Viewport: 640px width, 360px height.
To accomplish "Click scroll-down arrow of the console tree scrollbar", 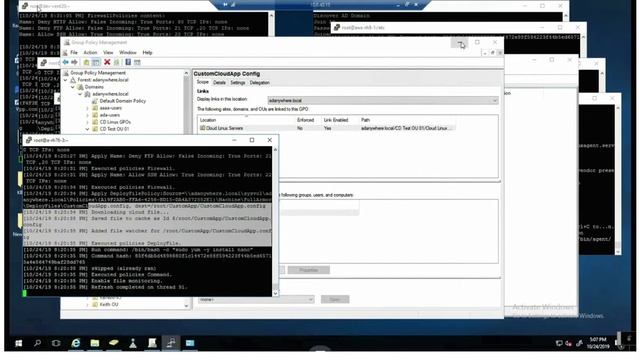I will (187, 305).
